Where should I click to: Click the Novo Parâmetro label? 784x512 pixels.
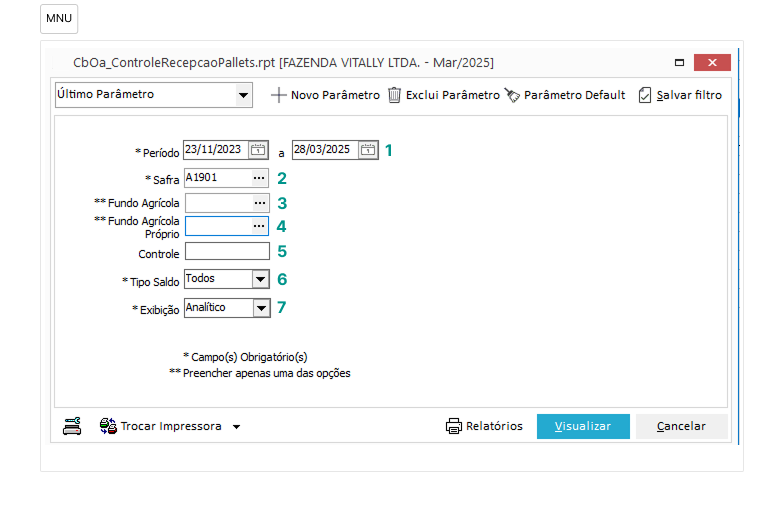[336, 95]
